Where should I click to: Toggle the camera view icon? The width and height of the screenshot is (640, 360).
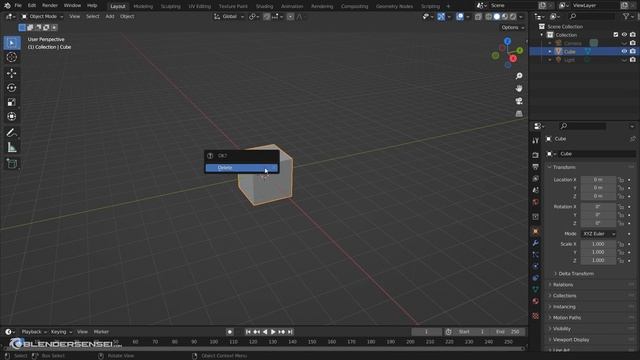pos(519,101)
